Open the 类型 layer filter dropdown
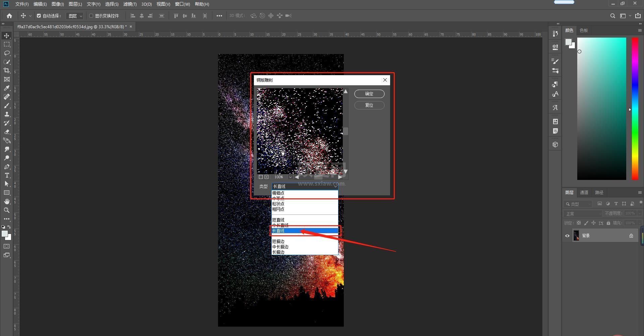This screenshot has height=336, width=644. (578, 204)
